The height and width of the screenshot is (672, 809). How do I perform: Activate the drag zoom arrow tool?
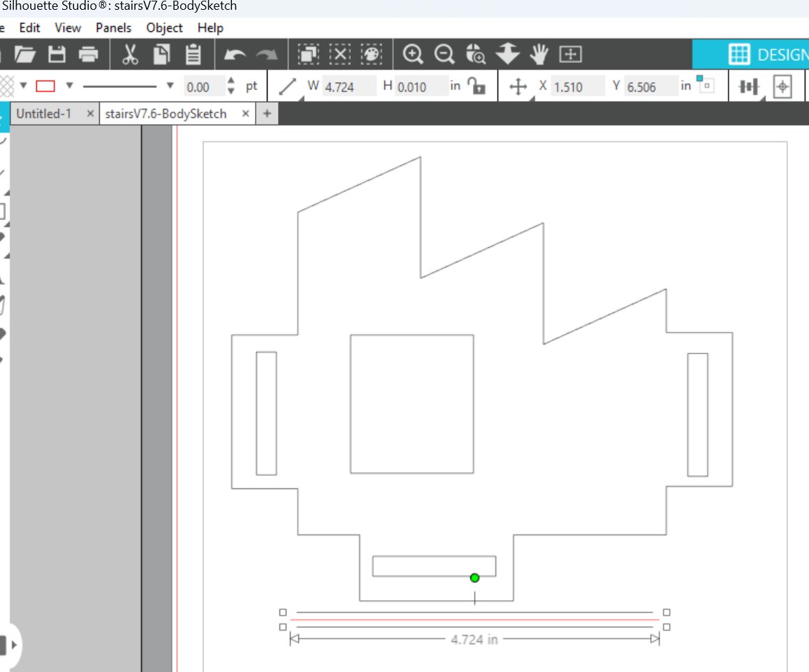pos(508,54)
